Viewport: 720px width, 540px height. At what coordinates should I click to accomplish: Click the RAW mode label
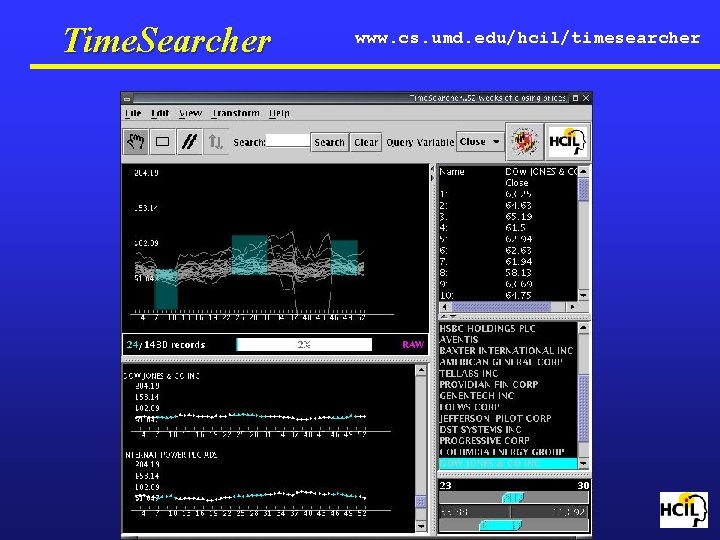point(413,344)
